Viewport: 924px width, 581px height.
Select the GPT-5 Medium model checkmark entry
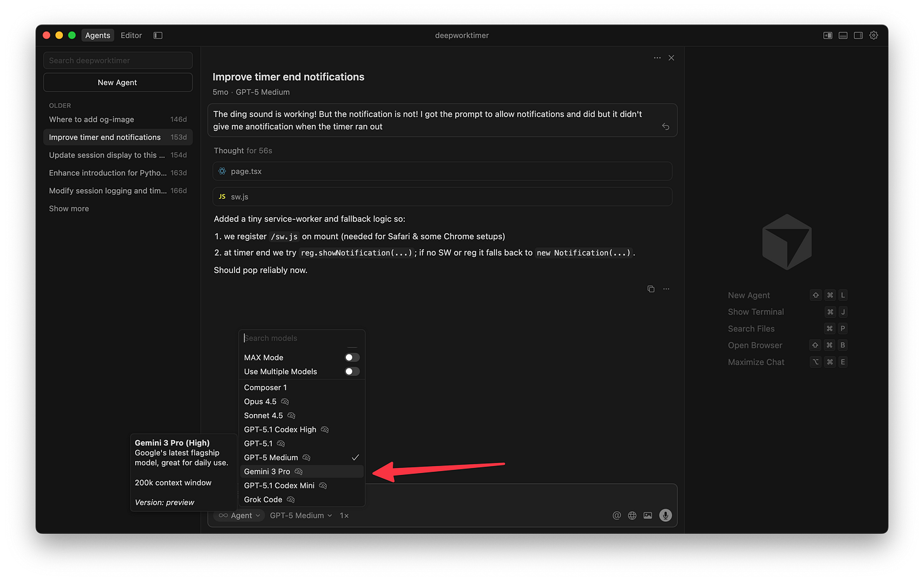tap(271, 457)
